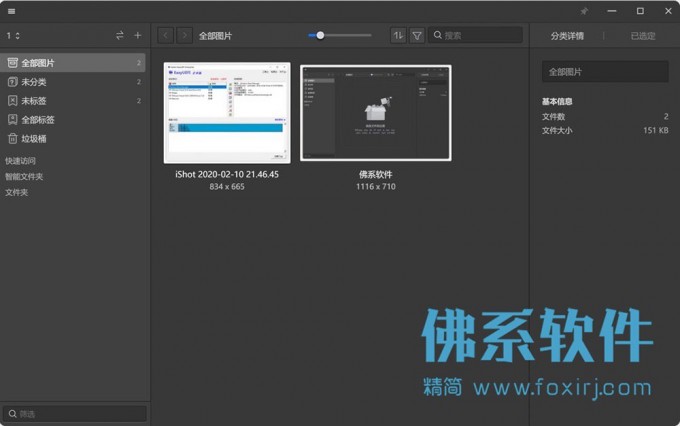Click the 151 KB file size value

(656, 130)
